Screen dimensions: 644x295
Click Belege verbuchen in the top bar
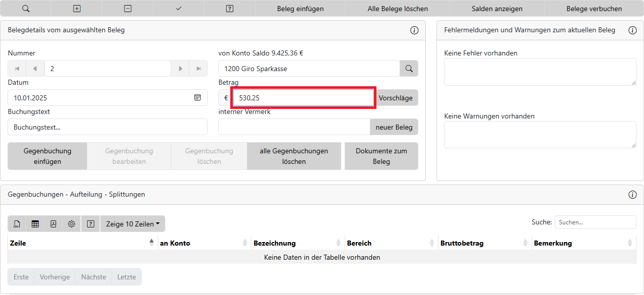[x=594, y=9]
